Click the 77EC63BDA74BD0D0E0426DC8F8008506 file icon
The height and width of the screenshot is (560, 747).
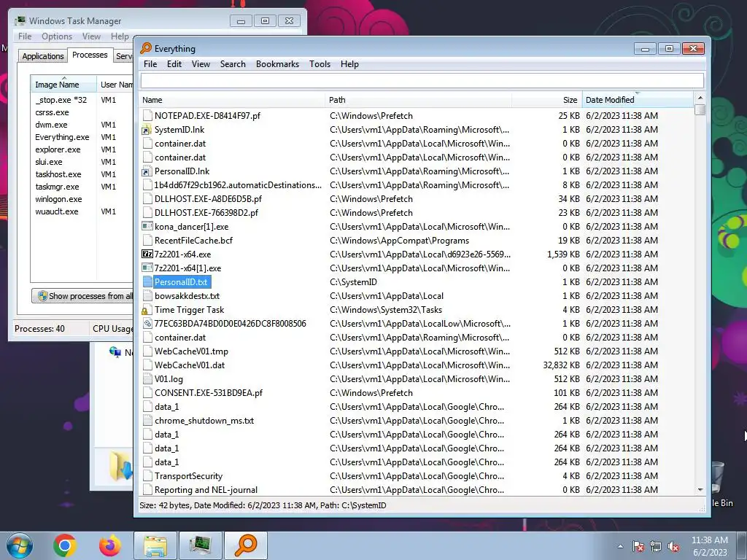(x=147, y=324)
